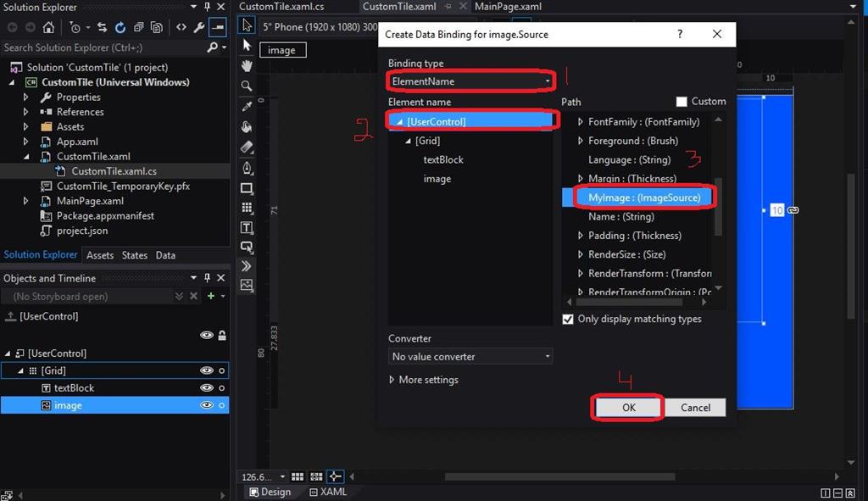Open Properties via the wrench icon
Viewport: 868px width, 501px height.
(x=198, y=27)
